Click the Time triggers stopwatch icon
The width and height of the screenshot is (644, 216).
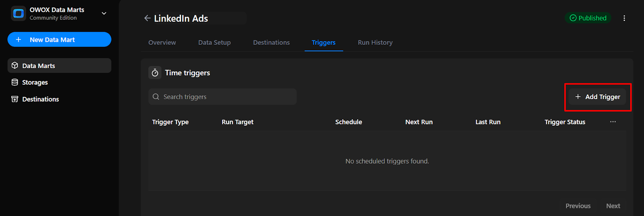(155, 73)
